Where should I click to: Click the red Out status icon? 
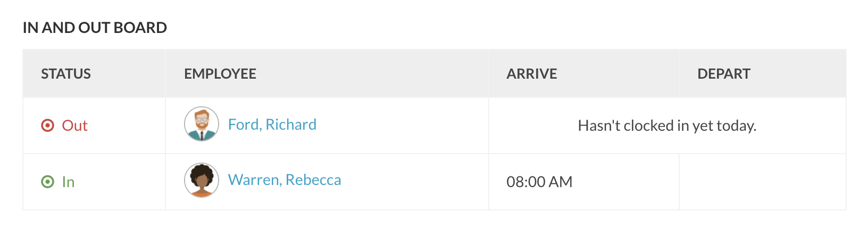(x=48, y=125)
